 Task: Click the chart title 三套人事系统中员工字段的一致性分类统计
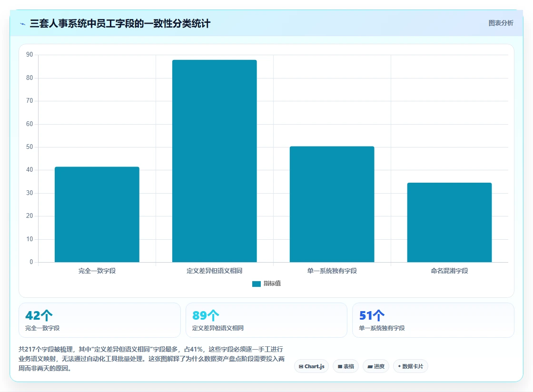pyautogui.click(x=120, y=23)
